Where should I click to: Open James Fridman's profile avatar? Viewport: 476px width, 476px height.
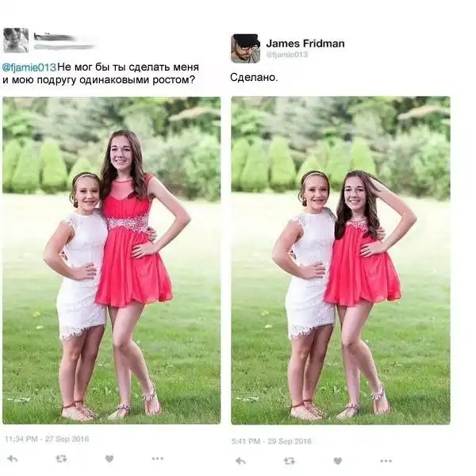[x=246, y=48]
